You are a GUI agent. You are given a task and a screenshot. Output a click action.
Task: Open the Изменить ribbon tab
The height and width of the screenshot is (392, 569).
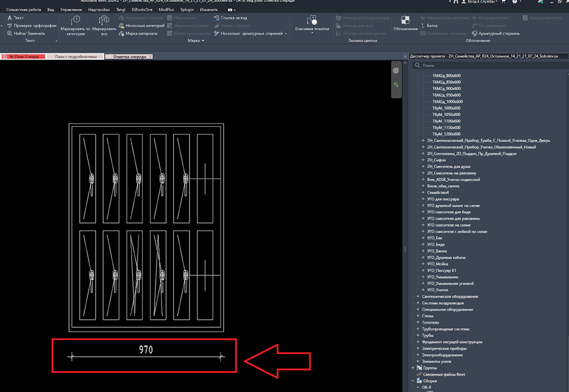[209, 10]
